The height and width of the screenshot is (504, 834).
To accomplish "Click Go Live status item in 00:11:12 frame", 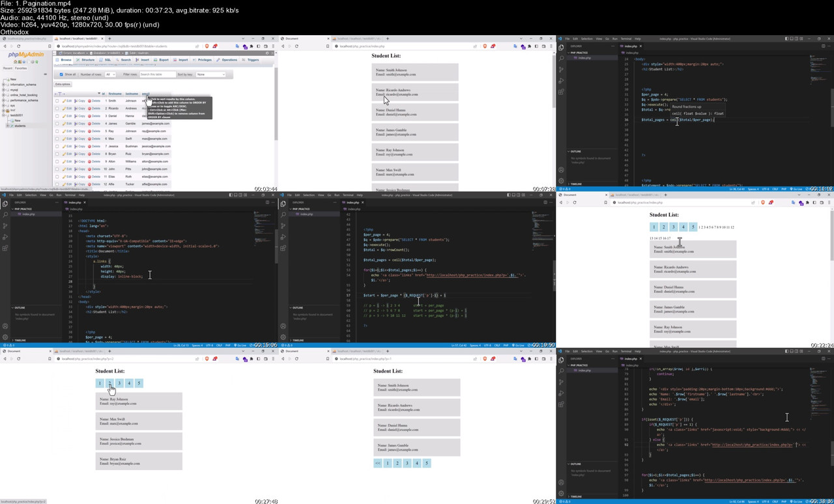I will pos(796,189).
